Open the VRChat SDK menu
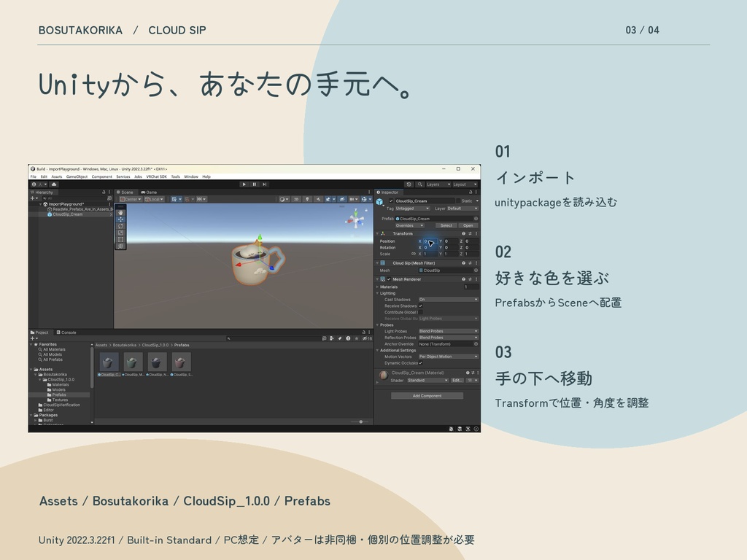Screen dimensions: 747x560 (156, 176)
